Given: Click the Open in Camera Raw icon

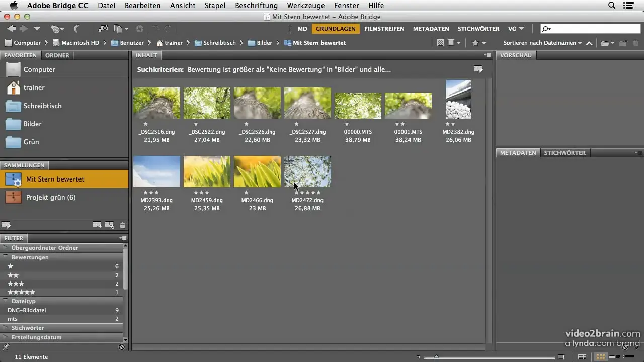Looking at the screenshot, I should point(139,29).
